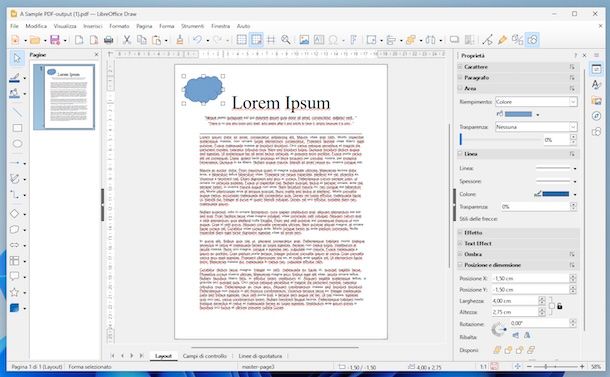Insert a text box from the toolbar
The height and width of the screenshot is (377, 610).
point(319,40)
